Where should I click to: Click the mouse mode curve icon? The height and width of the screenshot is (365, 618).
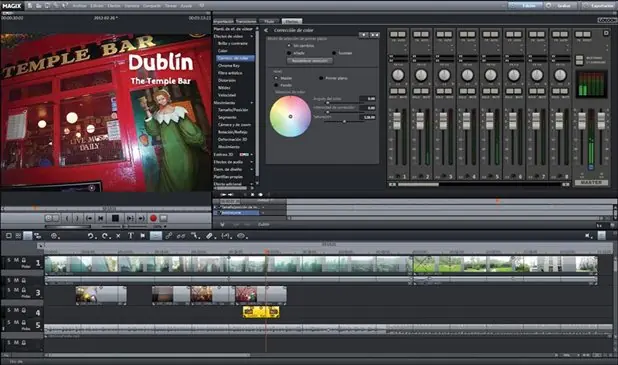tap(195, 236)
